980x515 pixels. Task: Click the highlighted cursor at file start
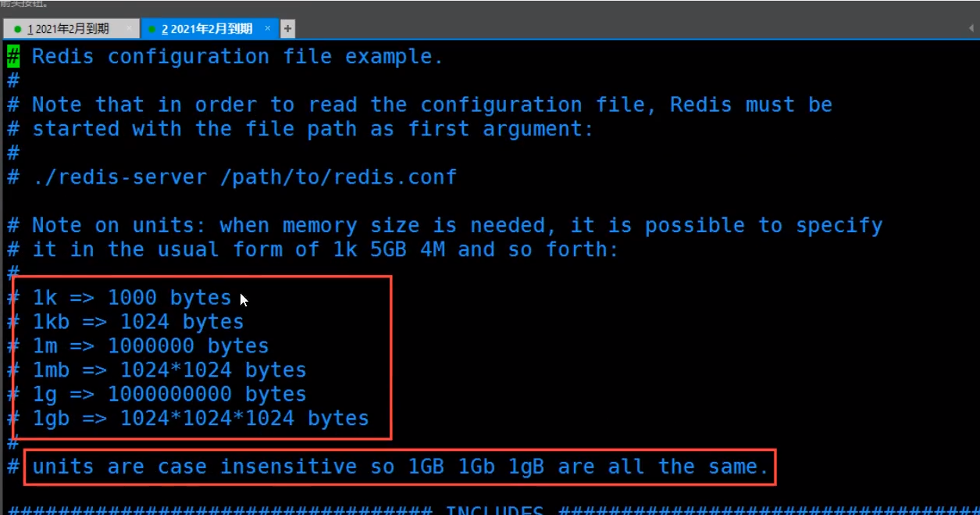[13, 56]
